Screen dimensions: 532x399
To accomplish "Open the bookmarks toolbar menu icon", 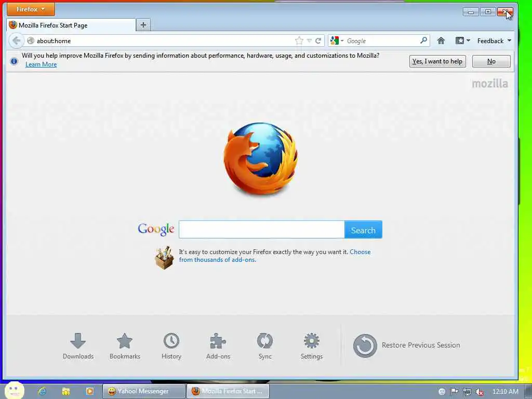I will pyautogui.click(x=463, y=41).
